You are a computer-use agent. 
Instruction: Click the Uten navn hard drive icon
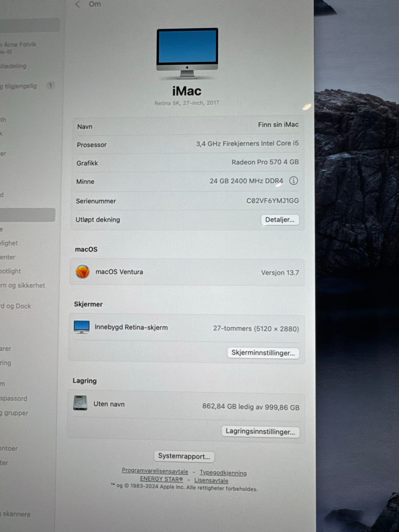pyautogui.click(x=80, y=403)
